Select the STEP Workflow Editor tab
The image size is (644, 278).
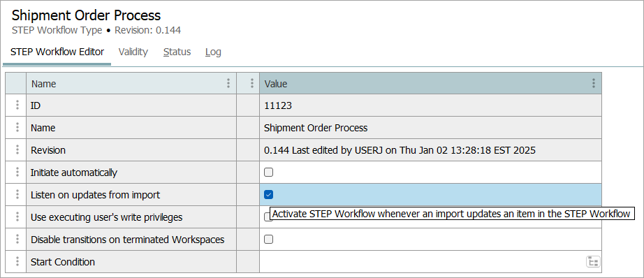click(x=57, y=52)
